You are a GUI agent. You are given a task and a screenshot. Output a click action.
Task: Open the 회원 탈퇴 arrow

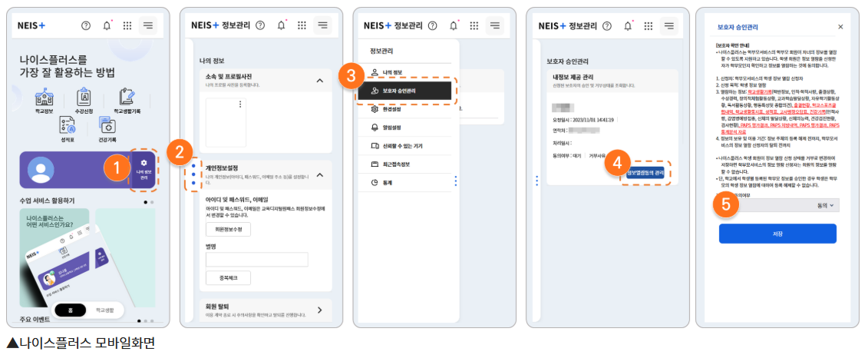[x=320, y=310]
